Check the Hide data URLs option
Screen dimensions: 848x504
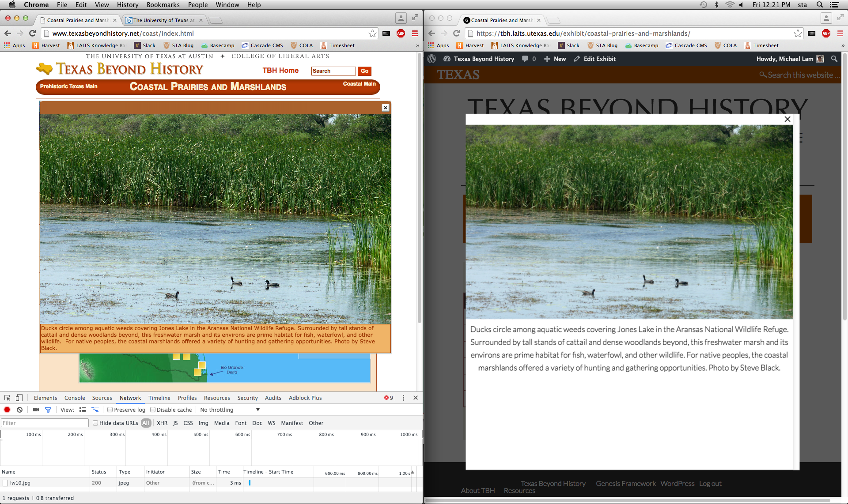pyautogui.click(x=95, y=423)
